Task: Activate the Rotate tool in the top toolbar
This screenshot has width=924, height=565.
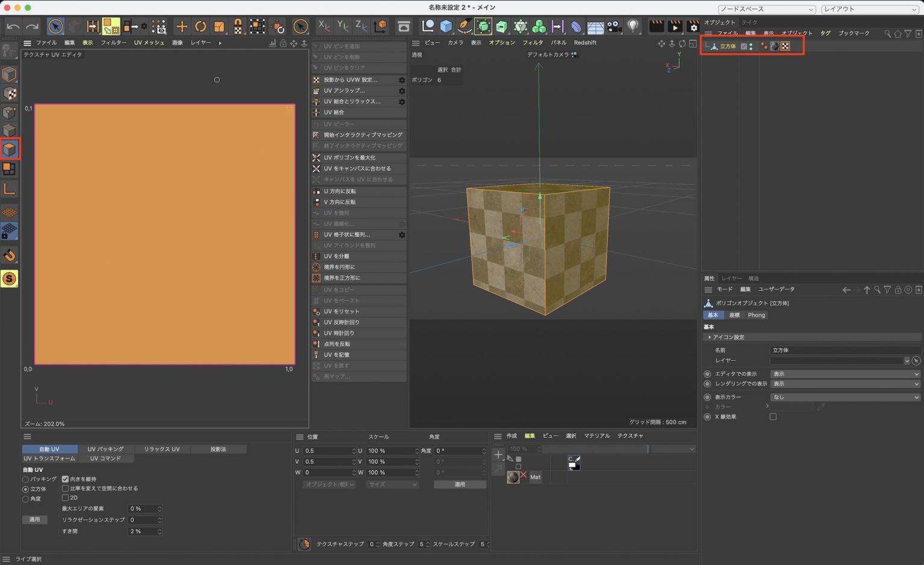Action: click(x=200, y=26)
